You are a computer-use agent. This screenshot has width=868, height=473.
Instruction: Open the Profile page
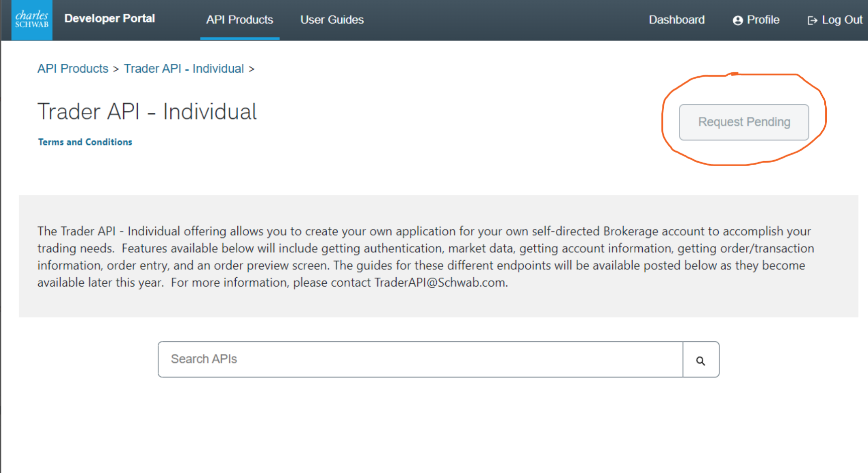(756, 20)
